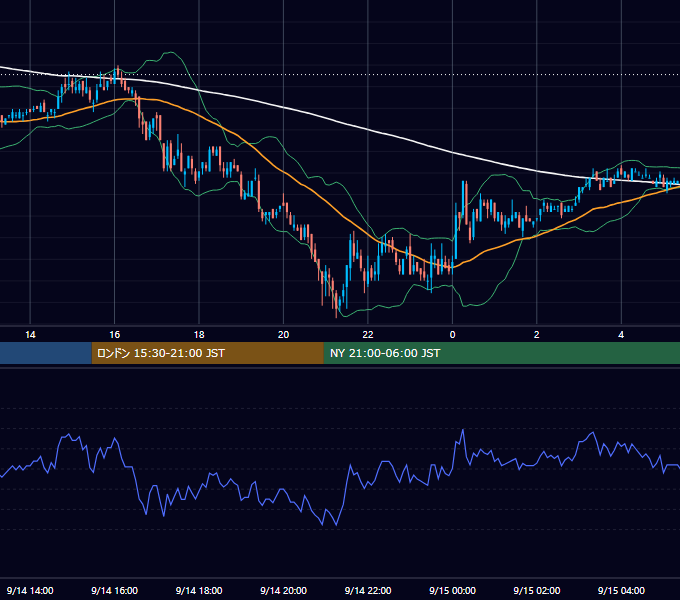Click the '9/15 02:00' date label
This screenshot has height=600, width=680.
tap(536, 590)
